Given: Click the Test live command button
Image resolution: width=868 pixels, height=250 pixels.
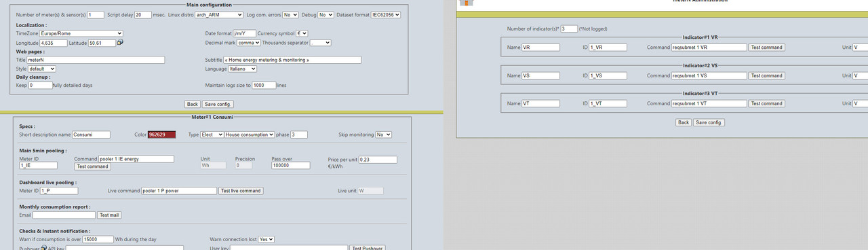Looking at the screenshot, I should 241,191.
